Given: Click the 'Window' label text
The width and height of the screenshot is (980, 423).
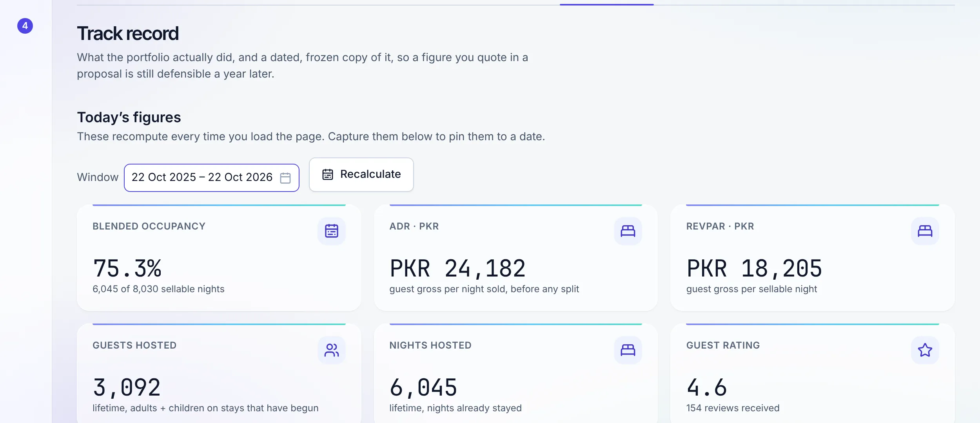Looking at the screenshot, I should (x=98, y=177).
